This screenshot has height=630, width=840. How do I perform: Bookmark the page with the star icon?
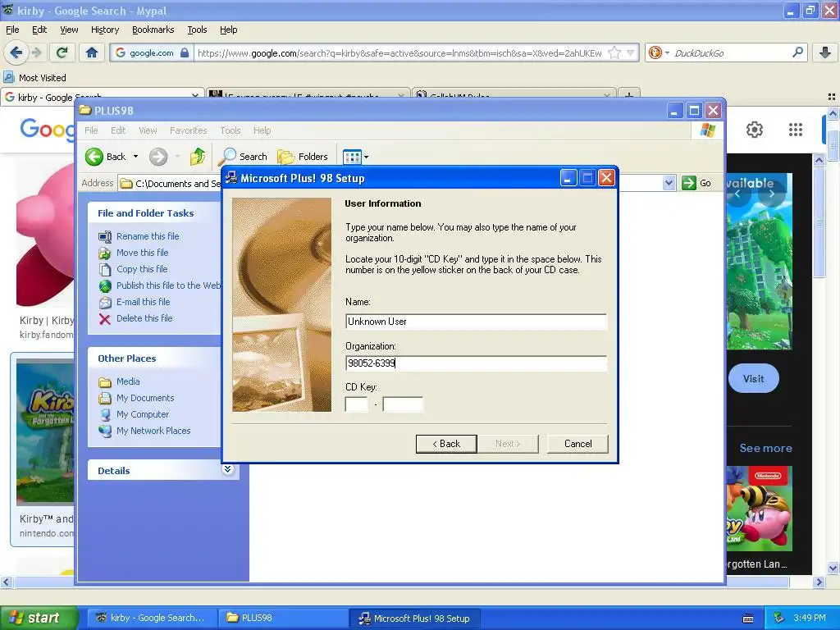(x=614, y=52)
